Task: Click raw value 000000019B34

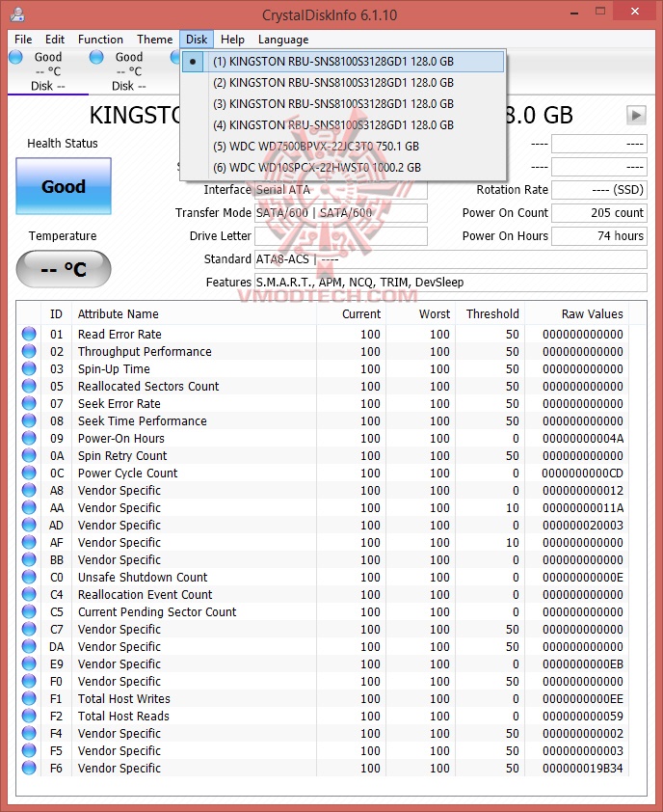Action: pos(583,769)
